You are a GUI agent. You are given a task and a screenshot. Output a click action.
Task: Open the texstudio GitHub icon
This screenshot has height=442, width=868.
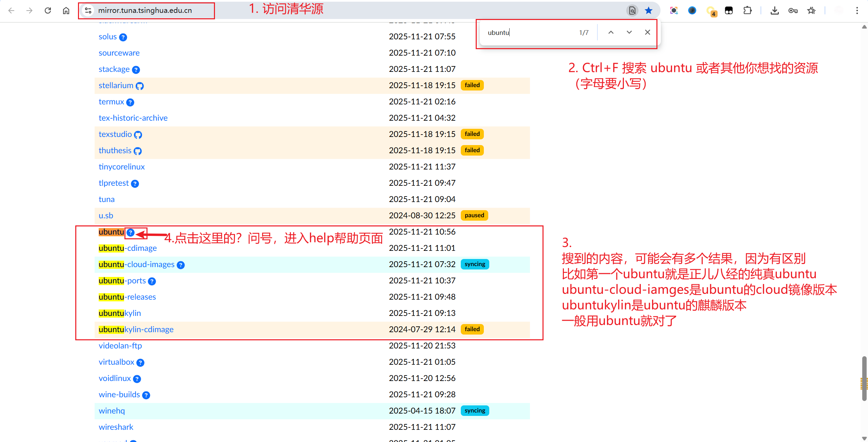click(x=138, y=135)
